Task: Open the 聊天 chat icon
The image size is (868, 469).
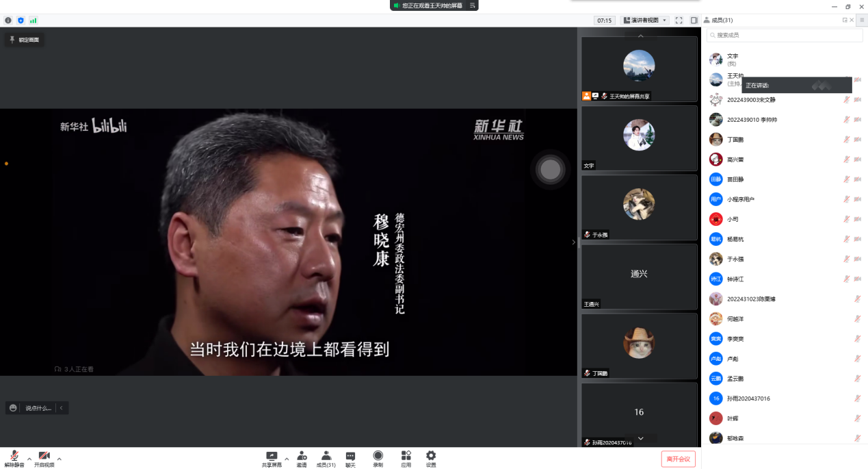Action: tap(350, 458)
